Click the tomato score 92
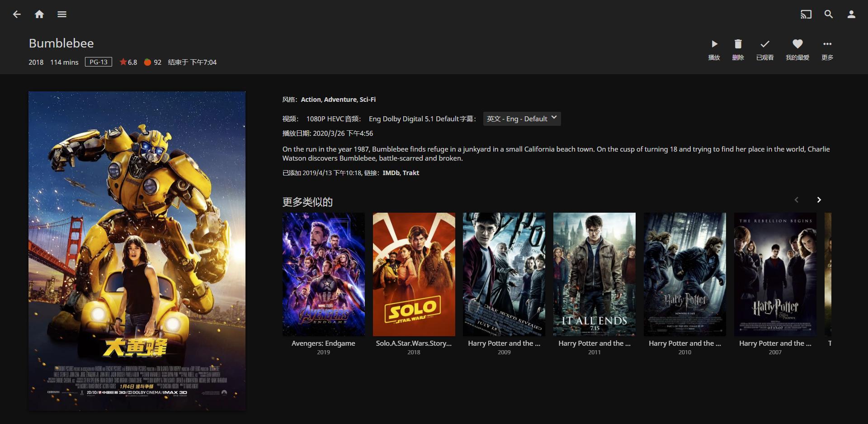 point(153,62)
